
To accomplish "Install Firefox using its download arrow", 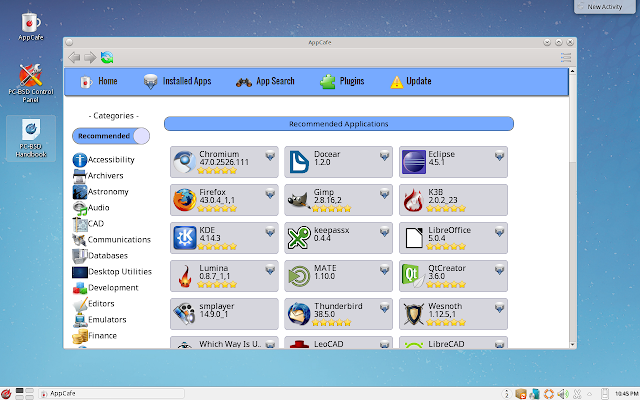I will (x=270, y=193).
